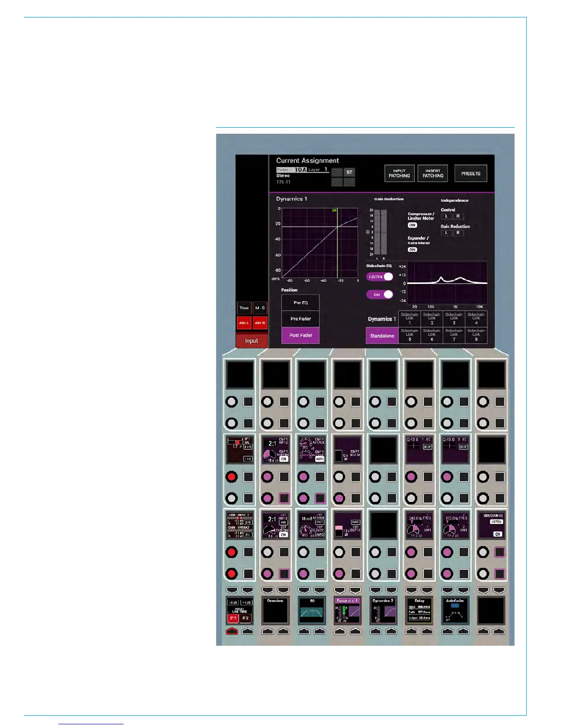Click RESP in the Q-10.0 2 SC display
This screenshot has height=728, width=563.
point(463,446)
